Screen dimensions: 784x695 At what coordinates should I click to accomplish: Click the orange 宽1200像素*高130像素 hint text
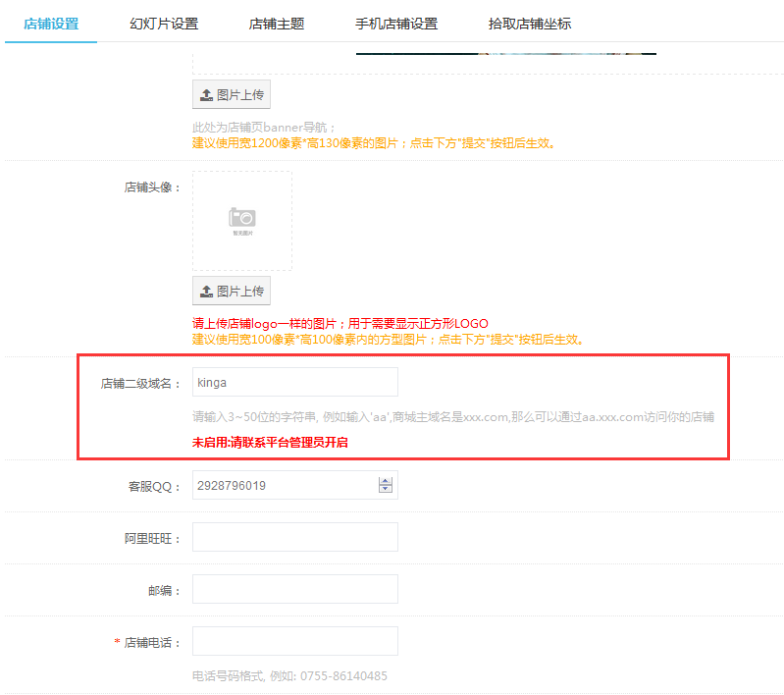[375, 143]
